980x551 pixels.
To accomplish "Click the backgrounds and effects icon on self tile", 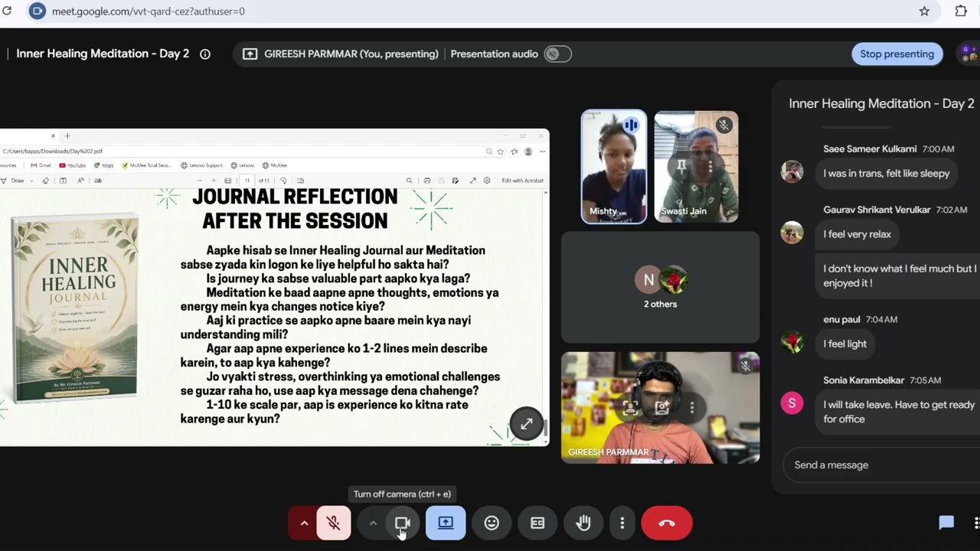I will tap(661, 408).
